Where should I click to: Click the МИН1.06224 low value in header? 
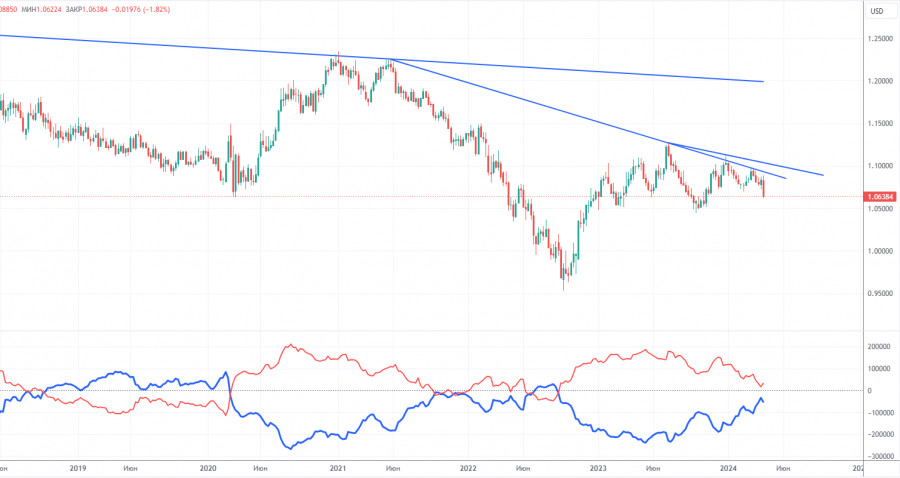click(x=41, y=10)
